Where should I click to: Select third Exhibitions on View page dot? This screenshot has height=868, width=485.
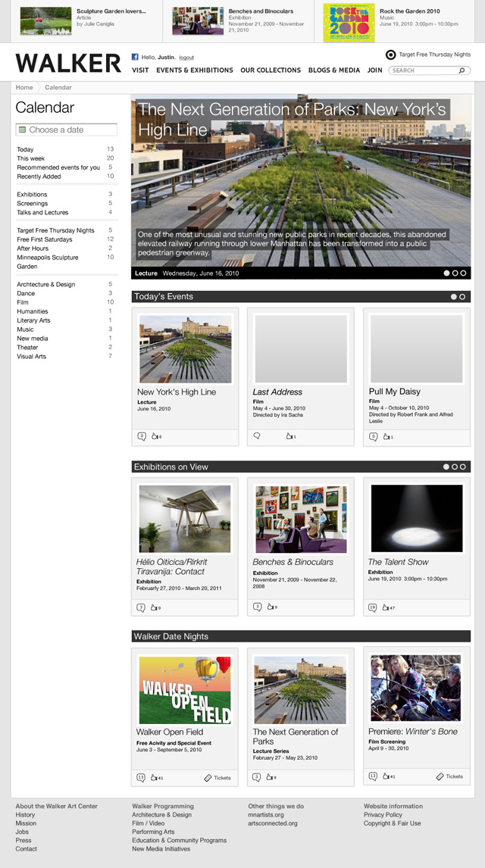coord(464,467)
